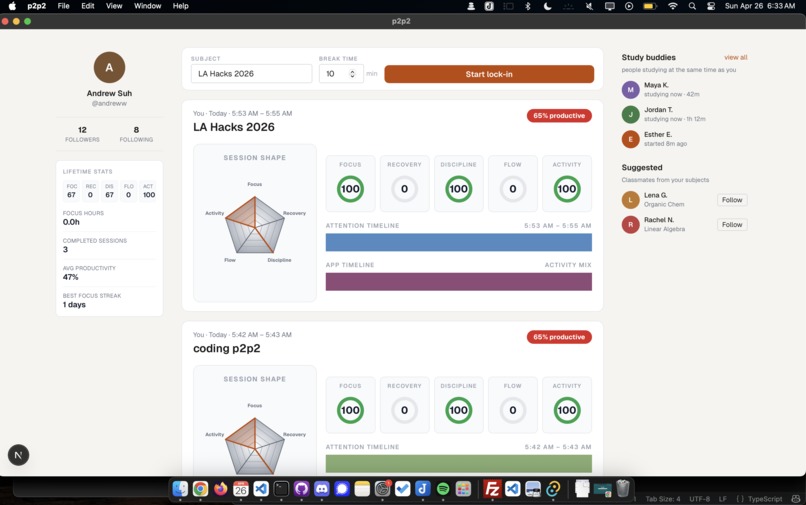Screen dimensions: 806x505
Task: Open Maya K.'s avatar in Study buddies
Action: (630, 89)
